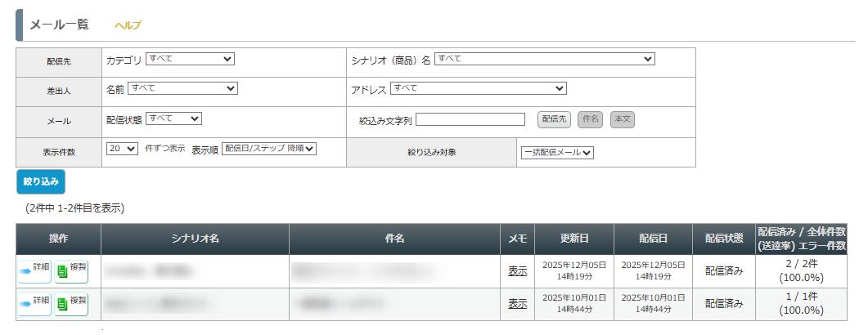Viewport: 868px width, 335px height.
Task: Open the ヘルプ link
Action: pos(128,25)
